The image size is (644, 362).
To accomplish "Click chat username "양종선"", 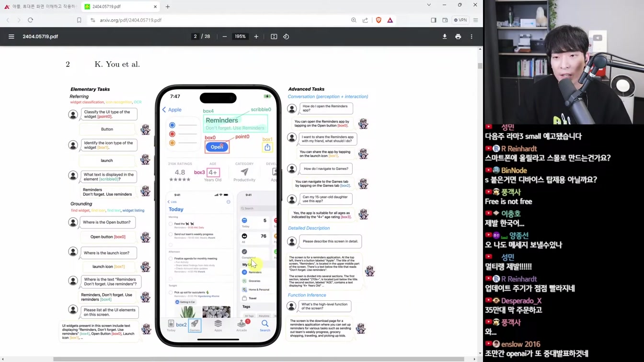I will click(519, 236).
